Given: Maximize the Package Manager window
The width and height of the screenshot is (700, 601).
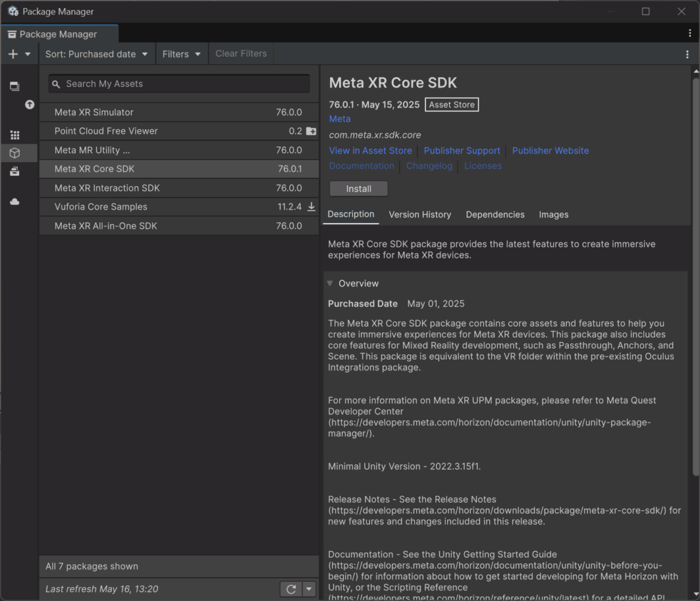Looking at the screenshot, I should click(645, 11).
